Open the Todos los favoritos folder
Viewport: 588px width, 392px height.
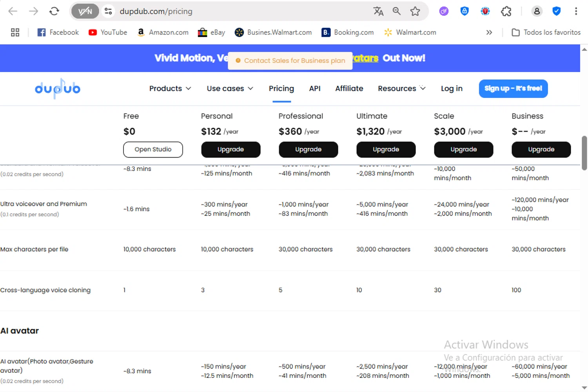(x=546, y=33)
